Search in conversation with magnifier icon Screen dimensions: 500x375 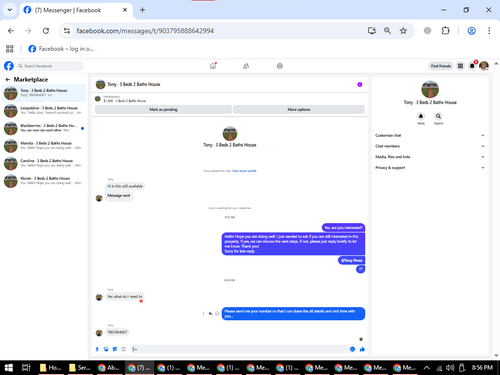point(438,116)
